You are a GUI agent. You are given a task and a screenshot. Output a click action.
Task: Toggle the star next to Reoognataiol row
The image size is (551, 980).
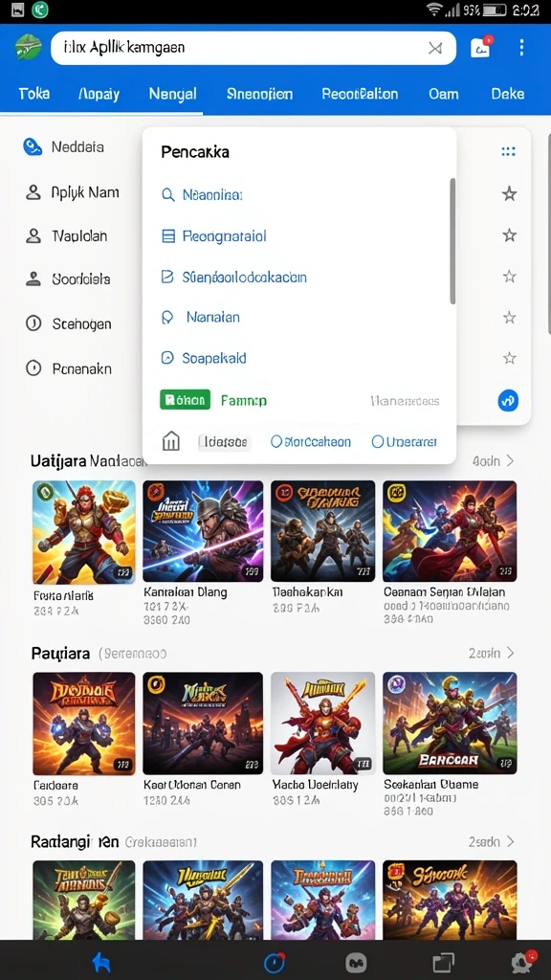tap(510, 235)
